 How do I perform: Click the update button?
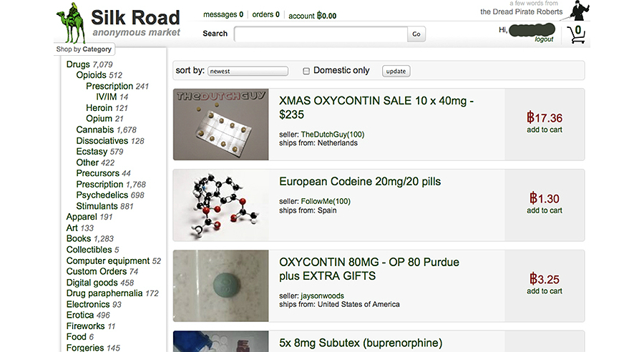(396, 71)
